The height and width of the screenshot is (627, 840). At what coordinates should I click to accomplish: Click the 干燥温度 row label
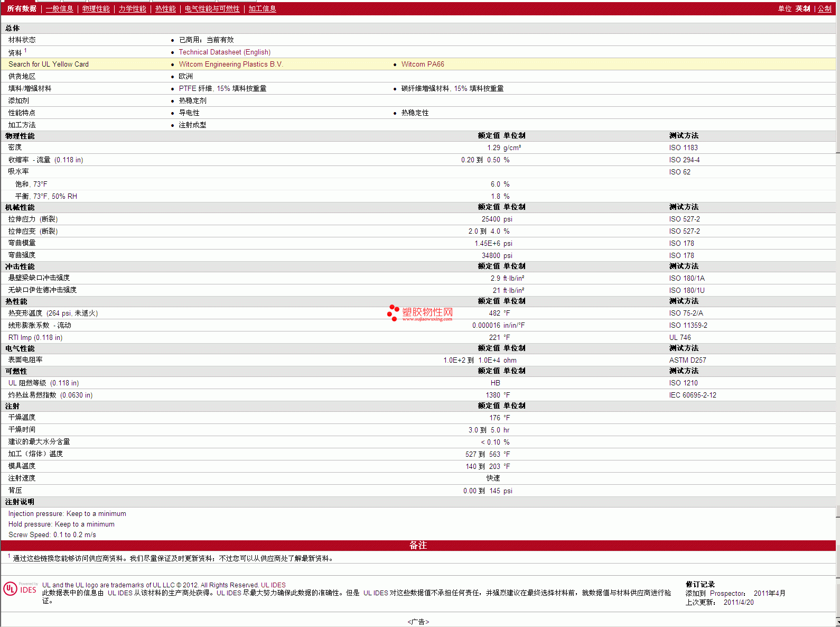[22, 418]
